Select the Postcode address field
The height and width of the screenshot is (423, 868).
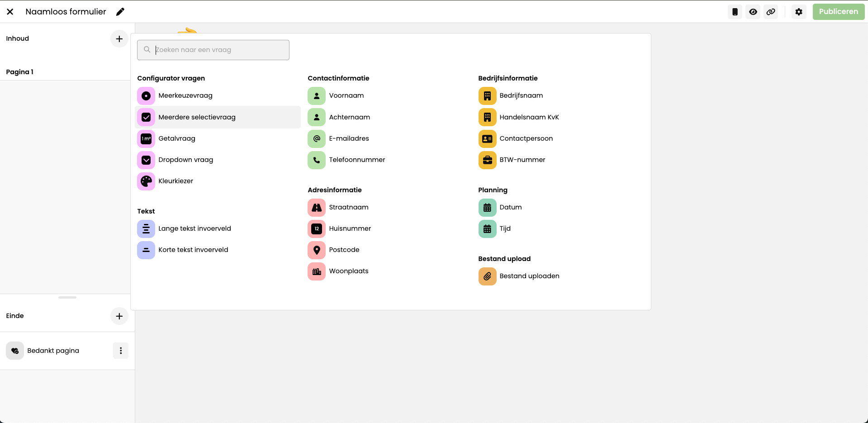click(344, 250)
